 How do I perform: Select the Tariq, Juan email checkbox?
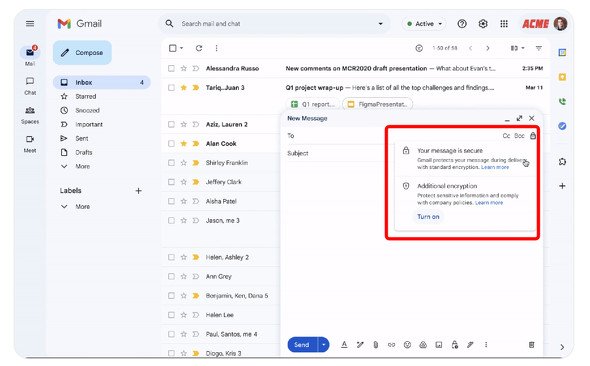click(171, 88)
